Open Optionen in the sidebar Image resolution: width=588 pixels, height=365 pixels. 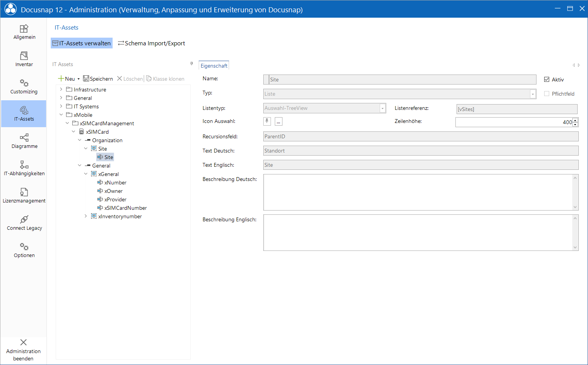(24, 251)
